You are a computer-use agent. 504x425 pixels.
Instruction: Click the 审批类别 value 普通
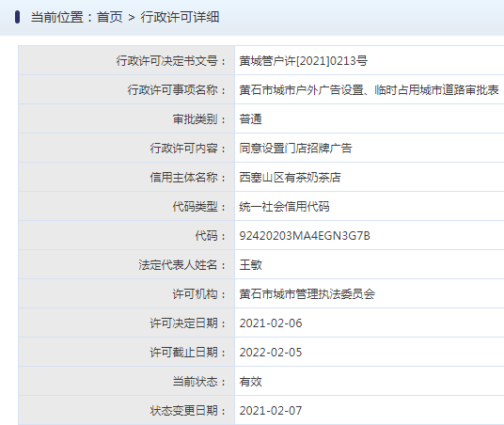coord(250,119)
